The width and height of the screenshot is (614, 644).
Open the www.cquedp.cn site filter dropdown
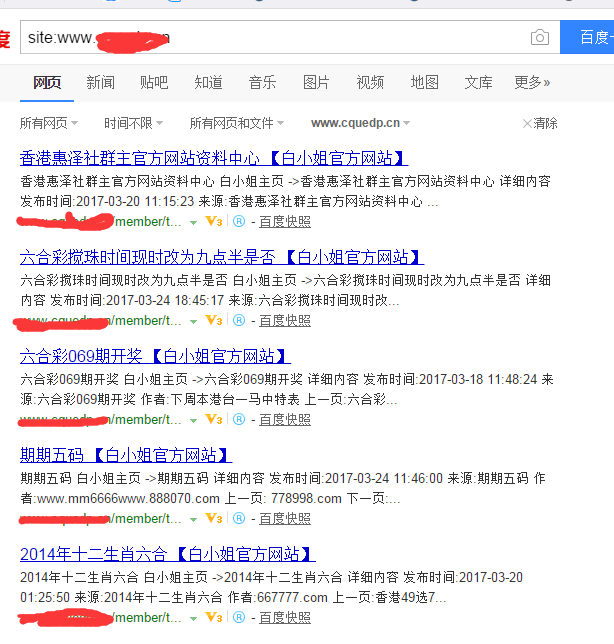tap(360, 123)
